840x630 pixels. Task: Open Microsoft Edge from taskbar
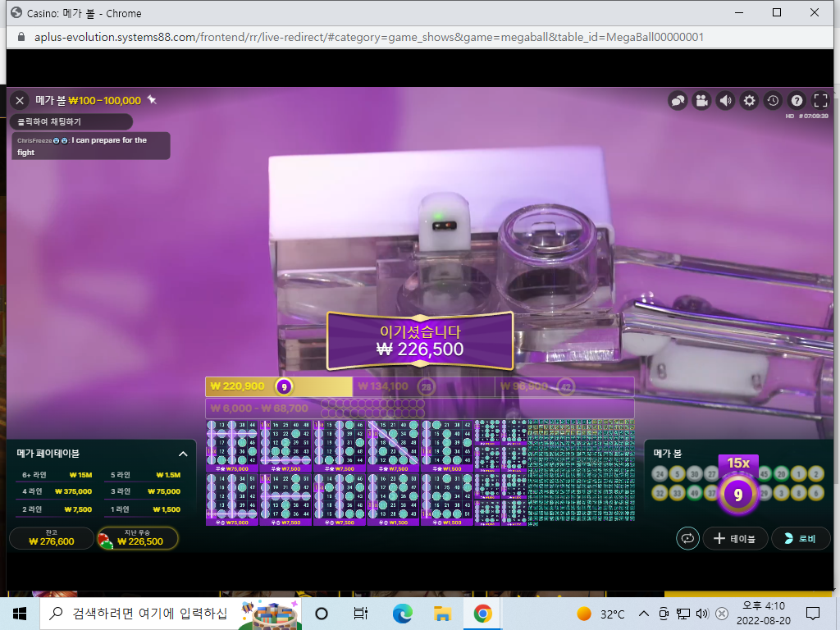tap(402, 614)
